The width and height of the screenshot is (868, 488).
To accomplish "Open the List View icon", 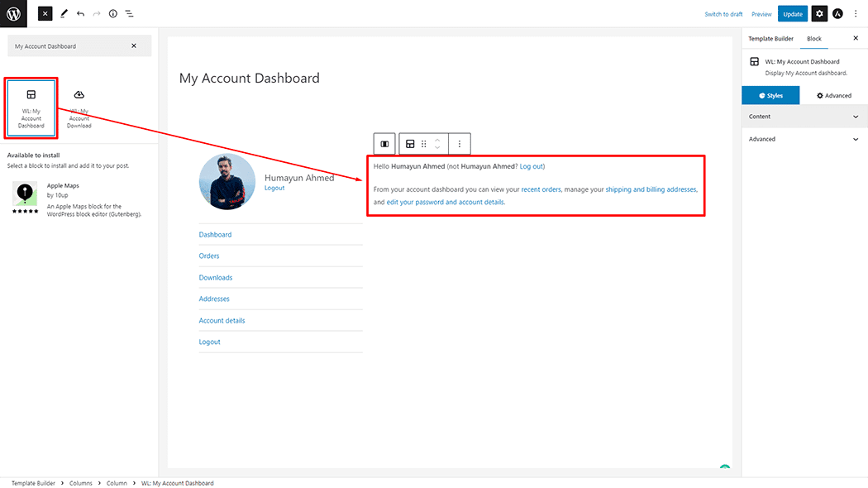I will [x=130, y=14].
